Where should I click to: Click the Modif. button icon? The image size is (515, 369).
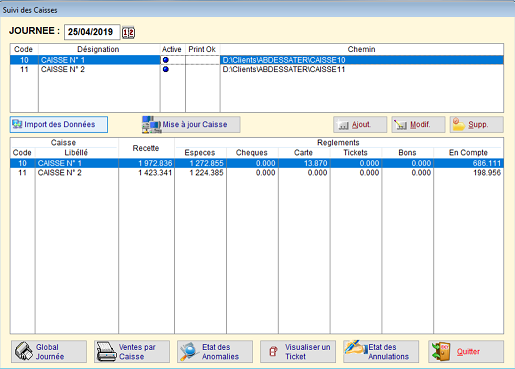pyautogui.click(x=400, y=125)
